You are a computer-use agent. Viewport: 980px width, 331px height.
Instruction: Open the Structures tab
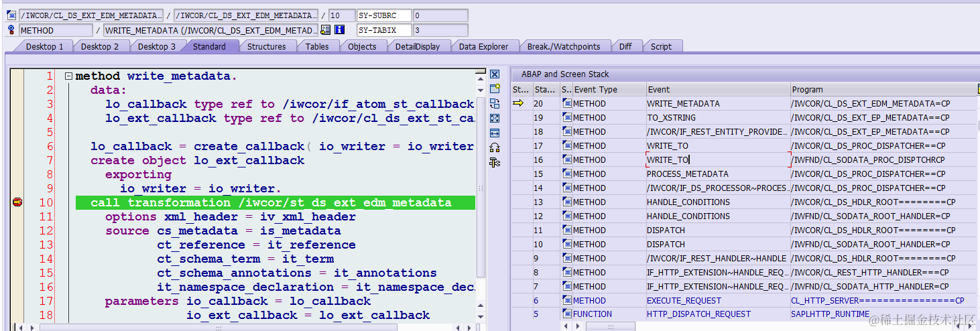[x=266, y=46]
